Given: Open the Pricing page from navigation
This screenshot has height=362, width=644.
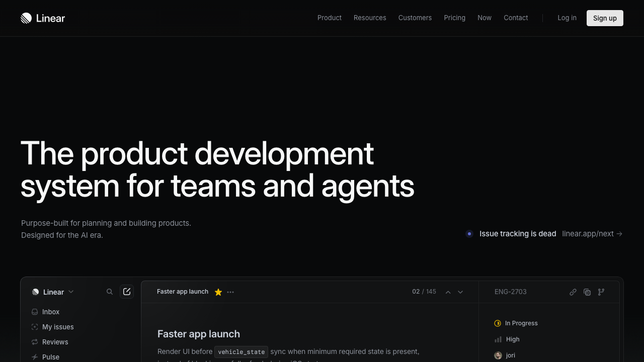Looking at the screenshot, I should point(454,18).
